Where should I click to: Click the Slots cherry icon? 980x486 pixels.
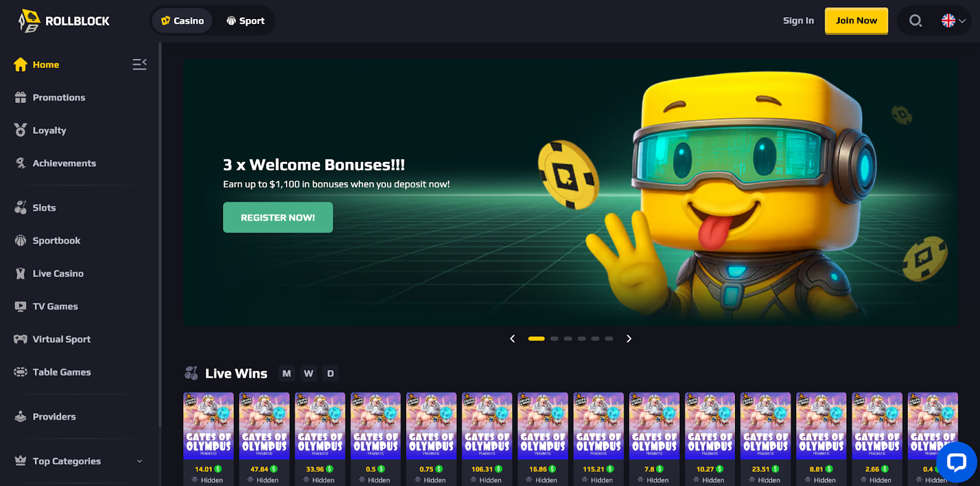(21, 207)
